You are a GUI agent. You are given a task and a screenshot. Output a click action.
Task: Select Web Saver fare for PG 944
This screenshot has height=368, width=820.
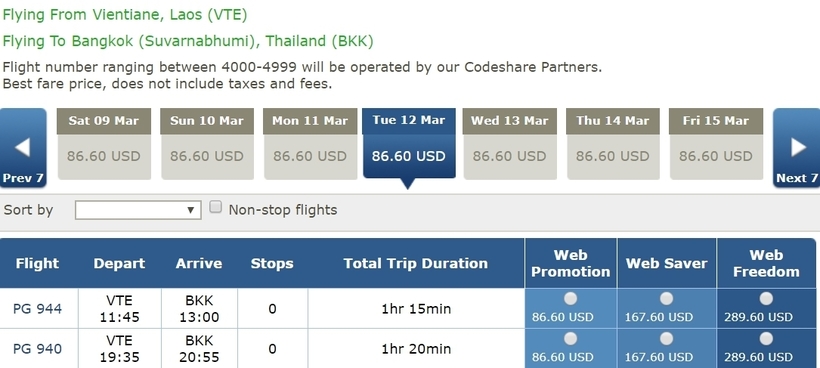(666, 298)
